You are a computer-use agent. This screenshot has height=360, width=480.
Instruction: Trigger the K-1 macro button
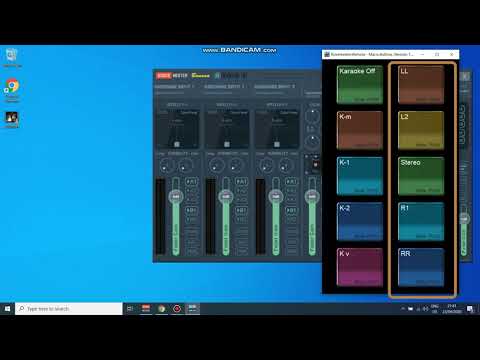[360, 176]
